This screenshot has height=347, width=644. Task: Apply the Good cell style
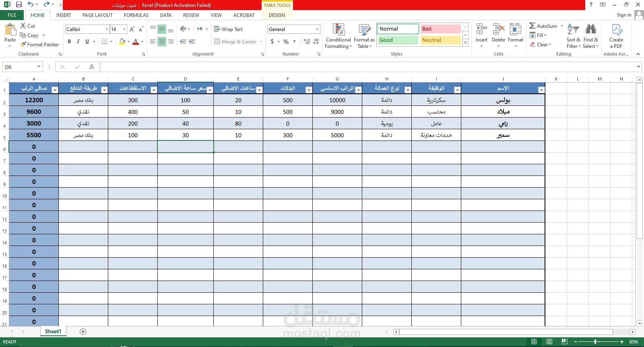(x=398, y=40)
